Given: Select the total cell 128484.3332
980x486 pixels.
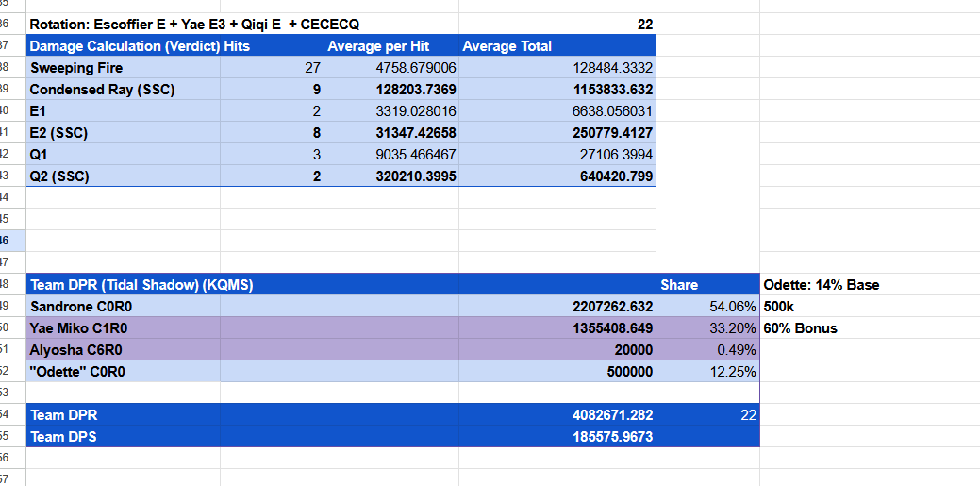Looking at the screenshot, I should (556, 68).
